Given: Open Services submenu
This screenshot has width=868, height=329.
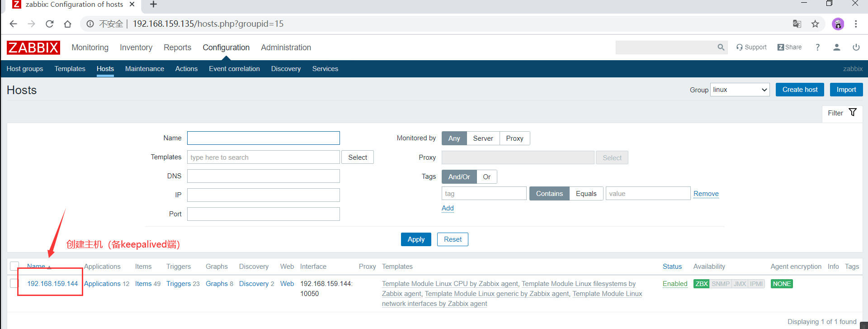Looking at the screenshot, I should [325, 69].
